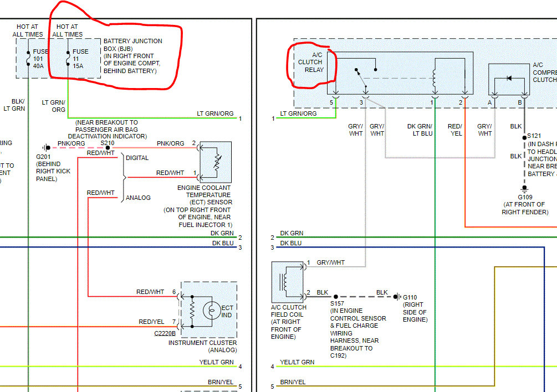
Task: Select the 'GRY/WHT' label at field coil pin 1
Action: 331,262
